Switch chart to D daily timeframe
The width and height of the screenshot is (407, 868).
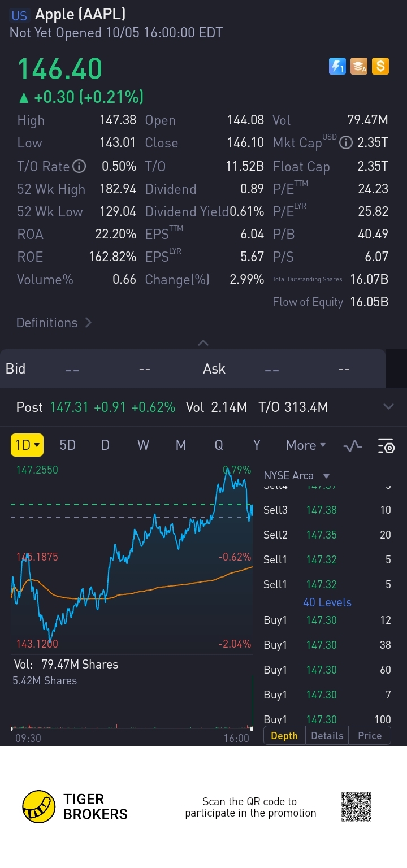pyautogui.click(x=105, y=445)
